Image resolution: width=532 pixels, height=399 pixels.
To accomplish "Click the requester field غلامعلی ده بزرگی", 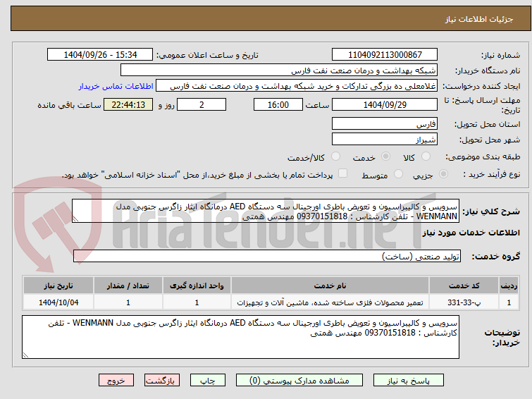I will pos(297,86).
